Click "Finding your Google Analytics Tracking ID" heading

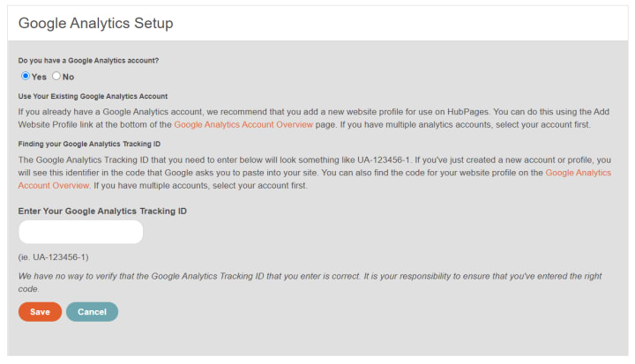click(x=89, y=144)
